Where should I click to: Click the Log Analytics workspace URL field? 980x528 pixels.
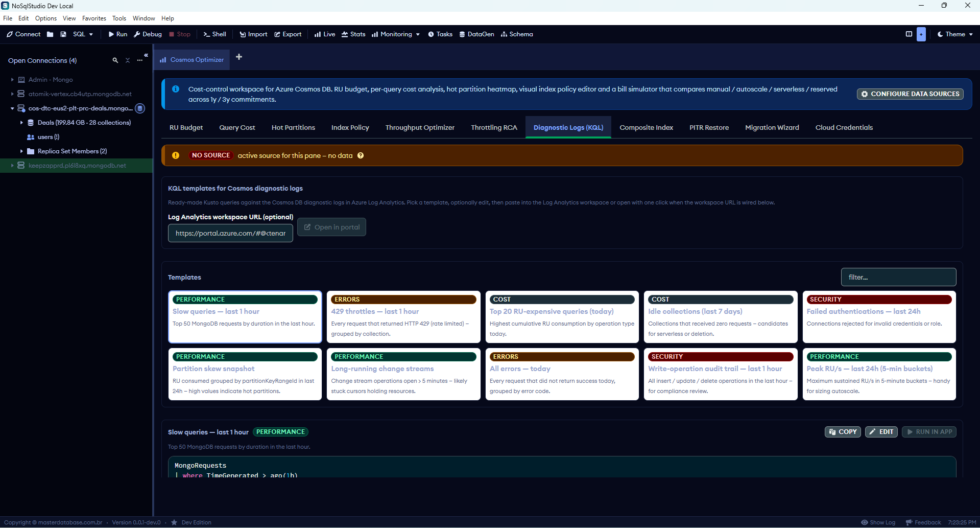(230, 233)
